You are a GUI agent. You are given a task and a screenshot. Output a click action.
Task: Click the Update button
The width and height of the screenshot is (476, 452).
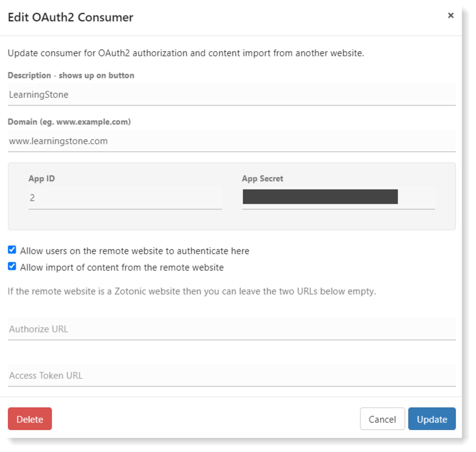(x=432, y=419)
